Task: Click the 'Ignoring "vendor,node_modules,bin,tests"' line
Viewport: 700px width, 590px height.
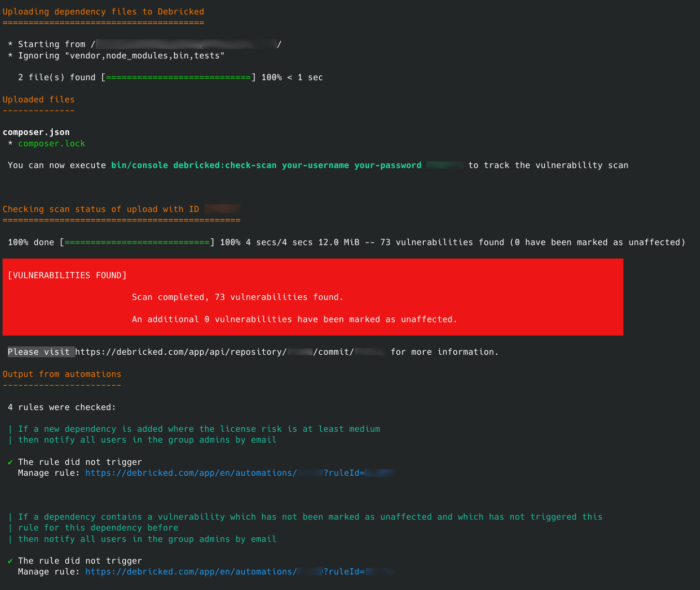Action: coord(116,55)
